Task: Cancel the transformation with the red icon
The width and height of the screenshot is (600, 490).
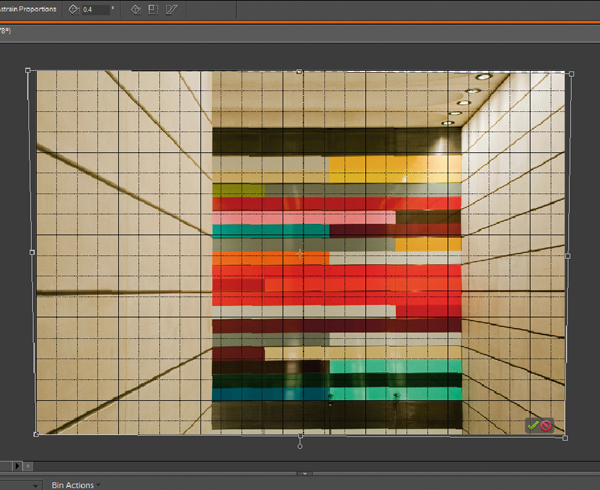Action: click(x=547, y=425)
